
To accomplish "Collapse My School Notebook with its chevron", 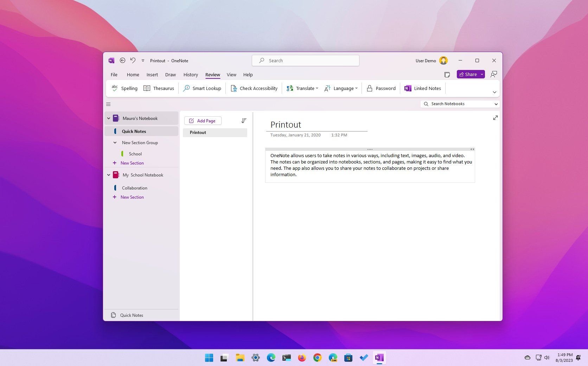I will click(108, 175).
